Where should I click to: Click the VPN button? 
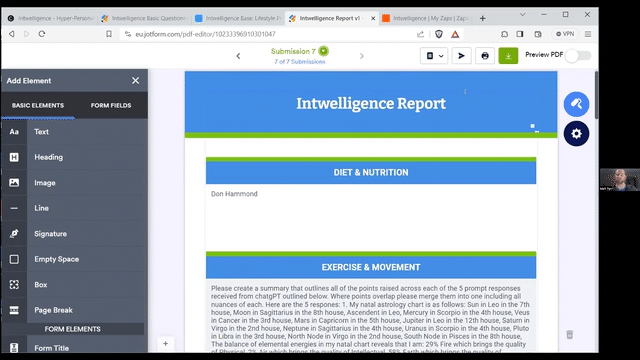pyautogui.click(x=565, y=34)
